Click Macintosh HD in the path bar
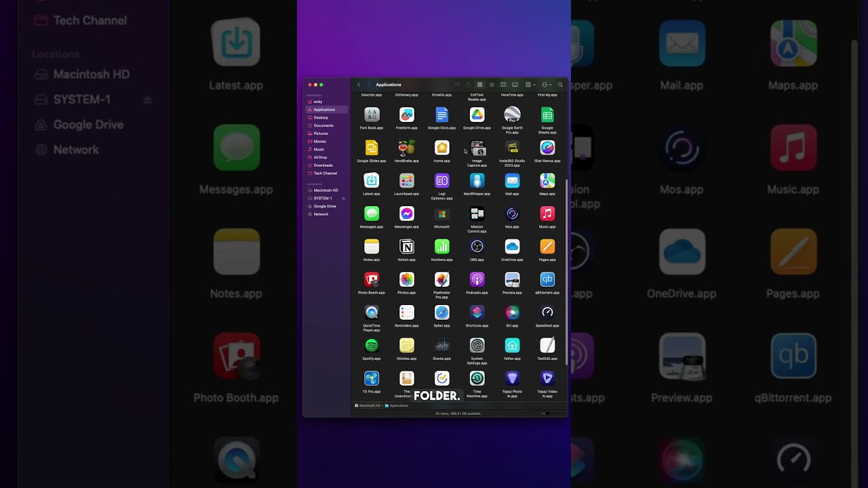The height and width of the screenshot is (488, 868). coord(368,405)
